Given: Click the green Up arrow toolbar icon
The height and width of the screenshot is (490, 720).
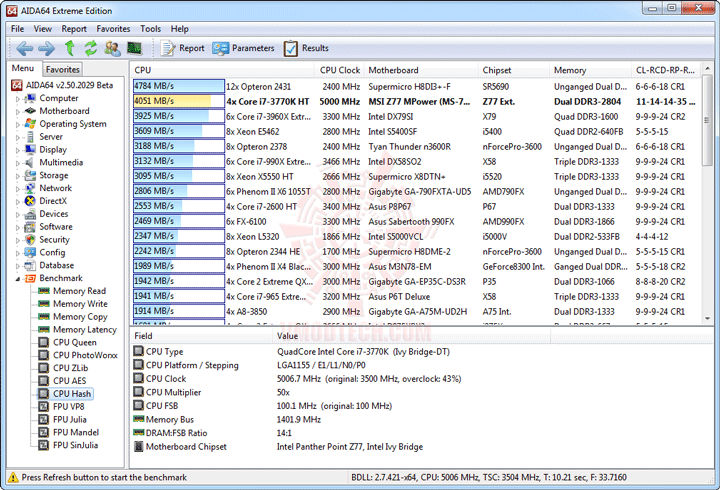Looking at the screenshot, I should pos(69,48).
